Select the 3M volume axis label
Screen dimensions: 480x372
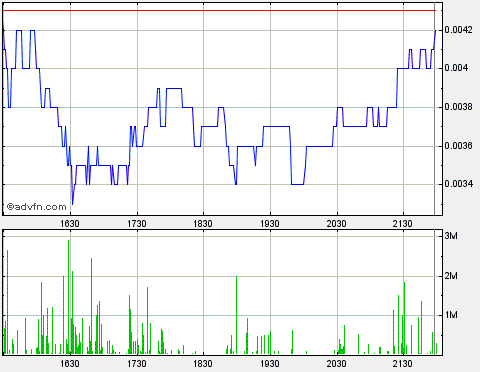tap(451, 236)
